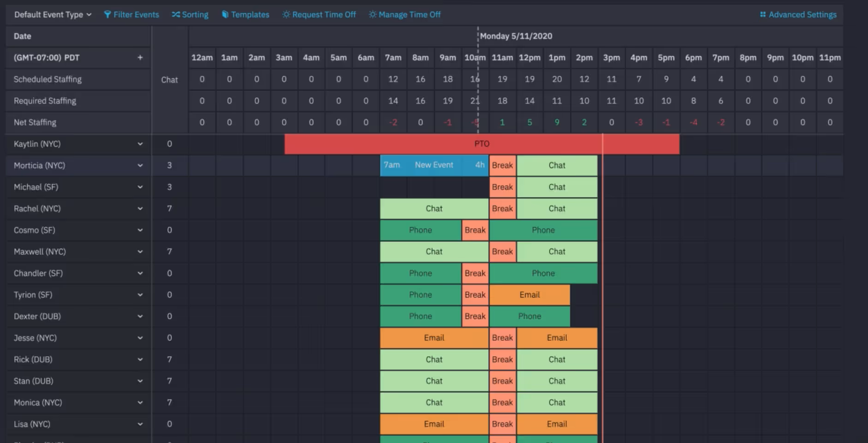
Task: Click the (GMT-07:00) PDT timezone label
Action: pos(47,58)
